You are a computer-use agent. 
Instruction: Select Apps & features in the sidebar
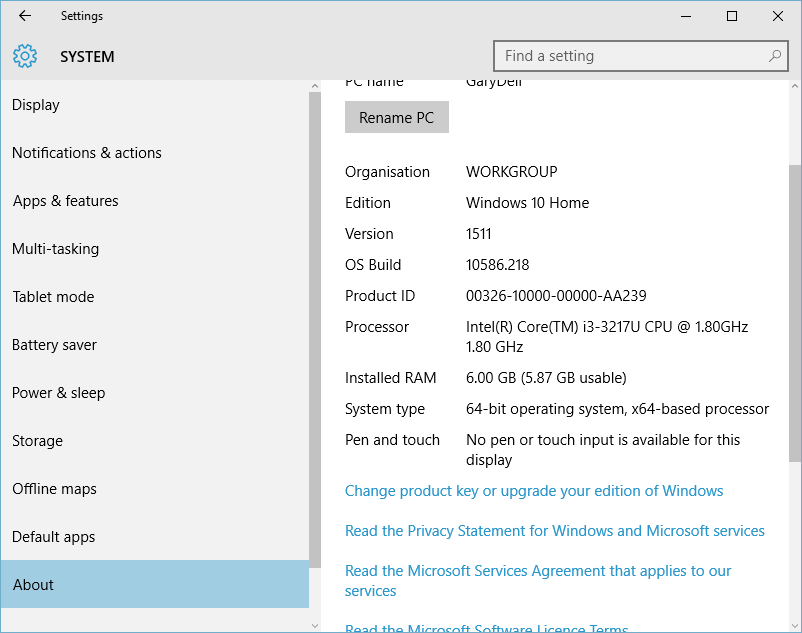point(66,201)
